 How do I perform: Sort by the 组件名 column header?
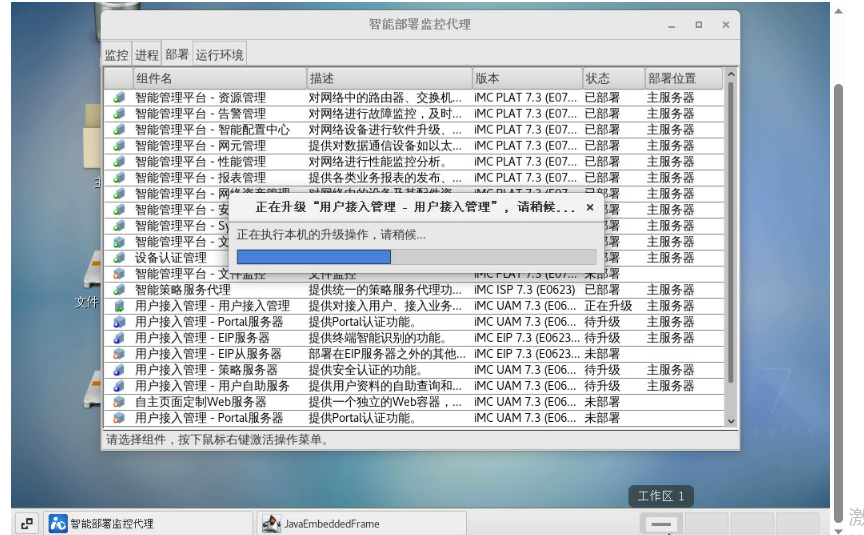click(x=219, y=78)
